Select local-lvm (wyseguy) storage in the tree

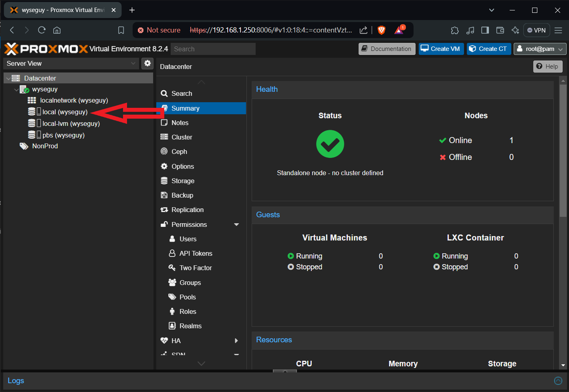pos(71,123)
